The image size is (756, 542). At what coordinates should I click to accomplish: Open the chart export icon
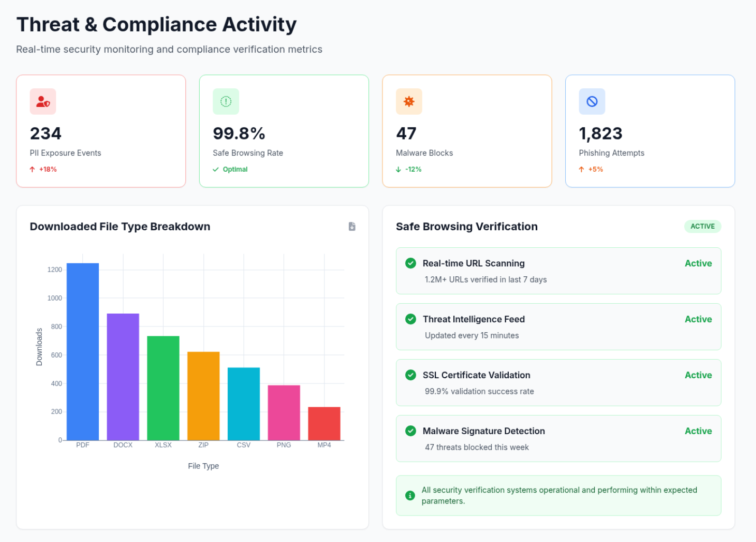point(352,226)
